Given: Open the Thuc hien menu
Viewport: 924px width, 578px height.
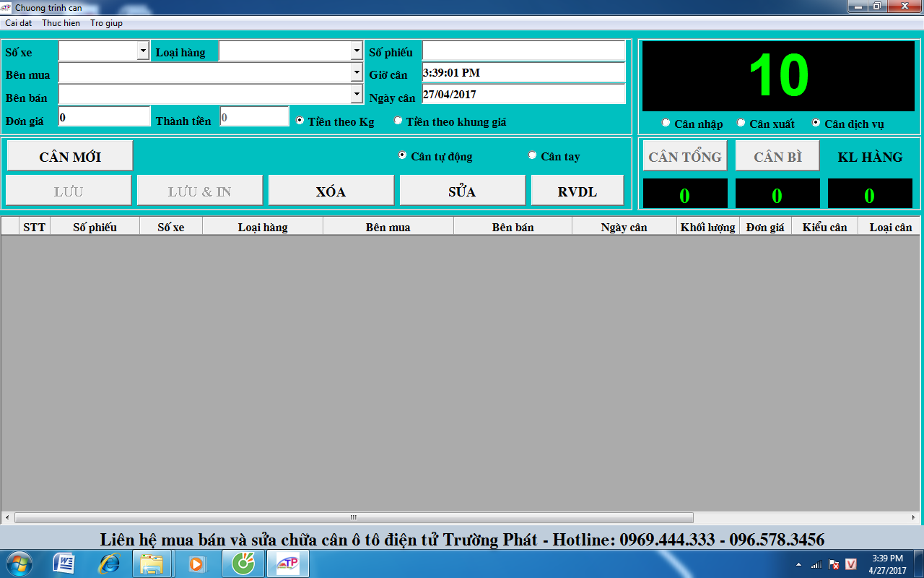Looking at the screenshot, I should pyautogui.click(x=61, y=23).
